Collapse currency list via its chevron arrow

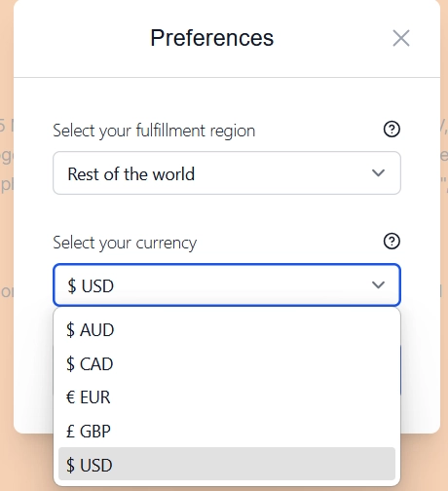point(378,284)
